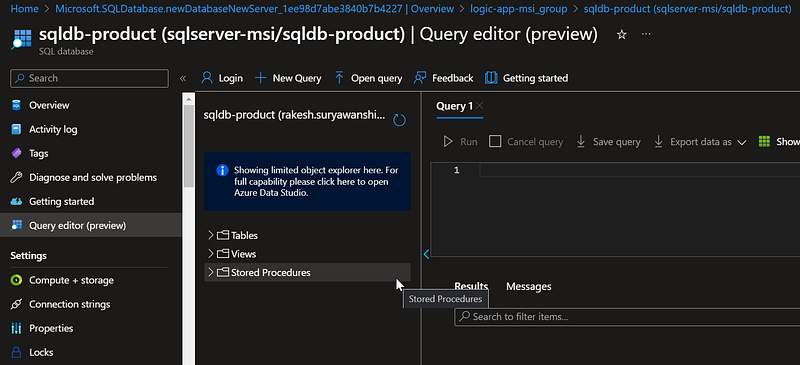Click the Overview sidebar icon
Viewport: 800px width, 365px height.
17,105
